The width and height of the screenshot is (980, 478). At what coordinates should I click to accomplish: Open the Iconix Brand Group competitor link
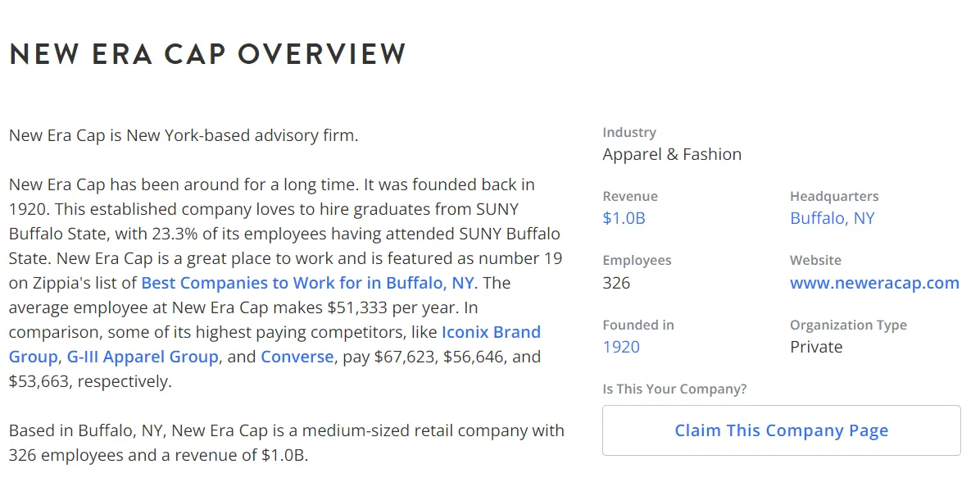tap(491, 332)
